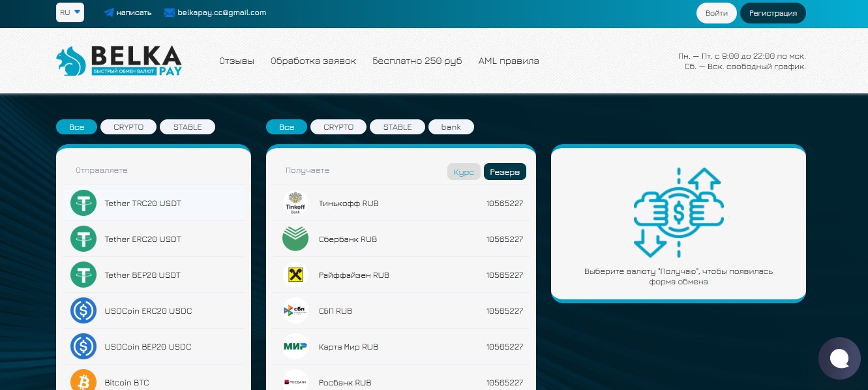
Task: Click the Выберите валюту "Получаю" hint text
Action: pyautogui.click(x=678, y=277)
